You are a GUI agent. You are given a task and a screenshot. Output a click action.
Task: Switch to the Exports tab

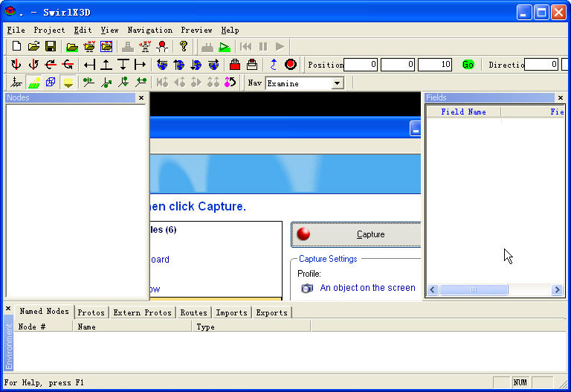pos(271,312)
